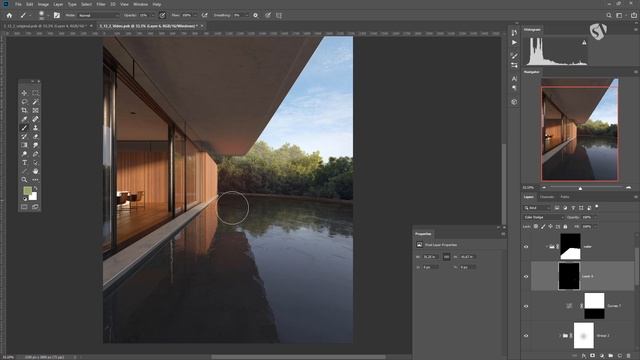The height and width of the screenshot is (360, 640).
Task: Go to Home screen icon
Action: 9,15
